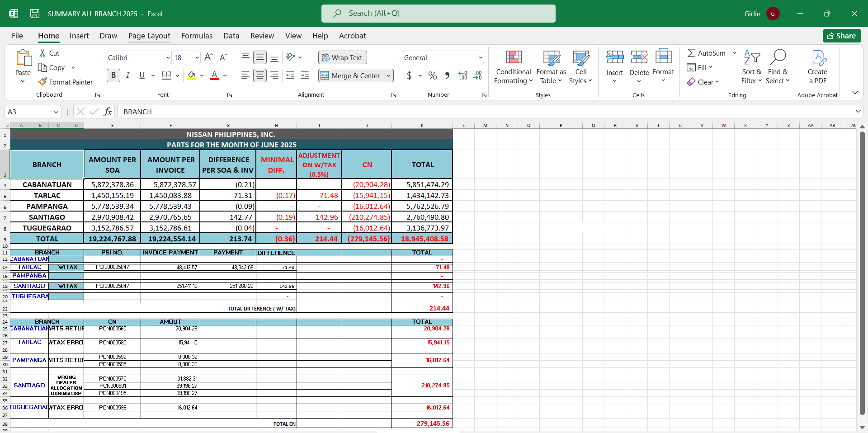Toggle Bold formatting
The image size is (868, 433).
pos(113,75)
